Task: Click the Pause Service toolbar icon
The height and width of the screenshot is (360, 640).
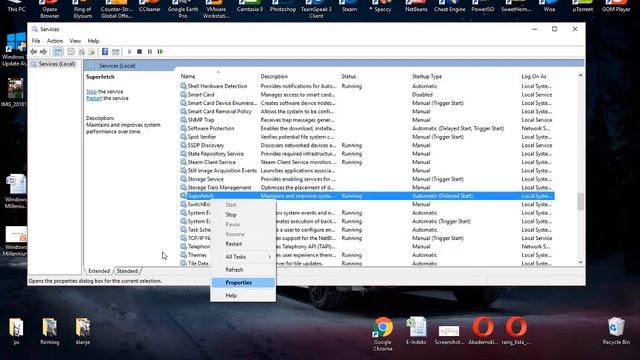Action: point(150,52)
